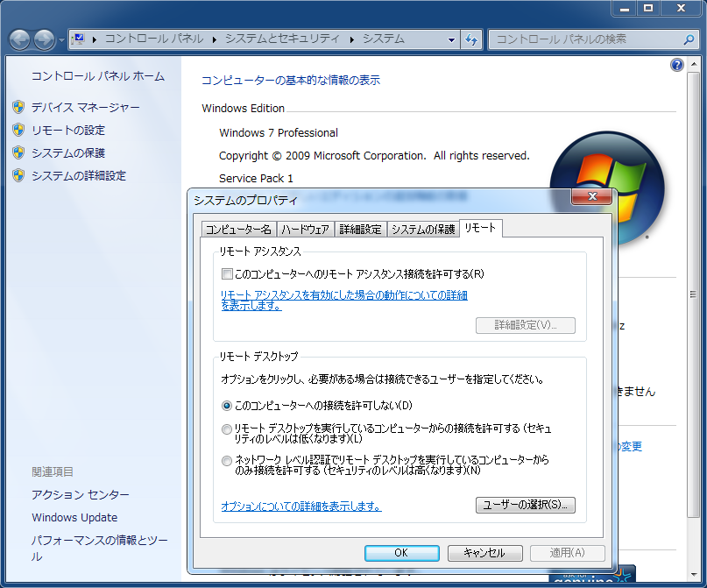
Task: Click shield icon beside システムの保護
Action: point(18,152)
